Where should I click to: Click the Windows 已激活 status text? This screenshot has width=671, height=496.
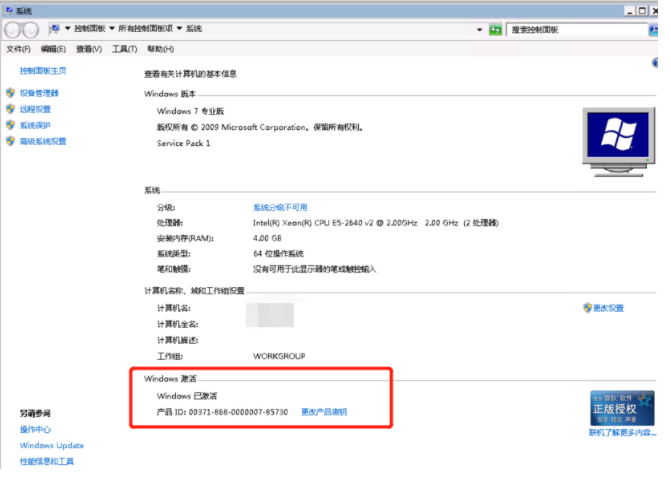coord(187,396)
